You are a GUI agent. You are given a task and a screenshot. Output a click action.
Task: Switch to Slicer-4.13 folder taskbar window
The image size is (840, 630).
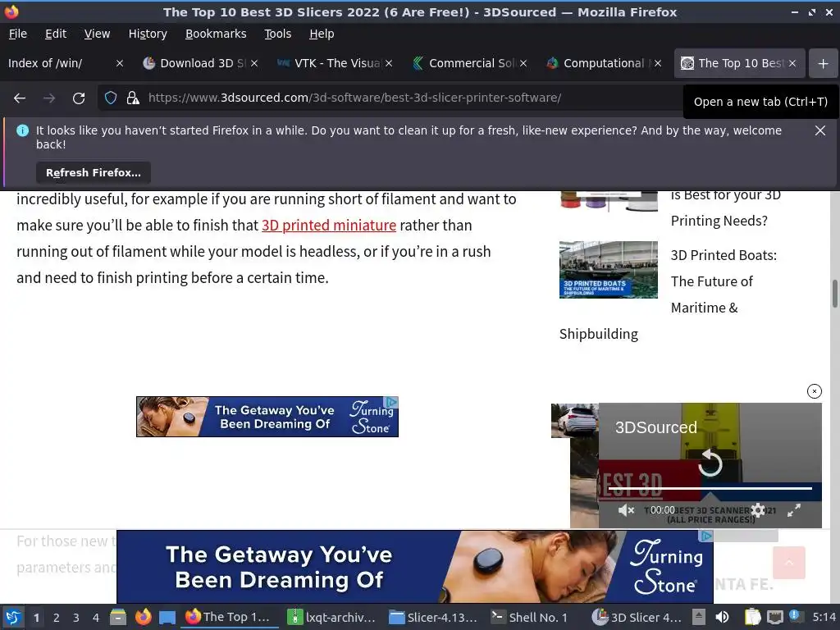point(434,617)
